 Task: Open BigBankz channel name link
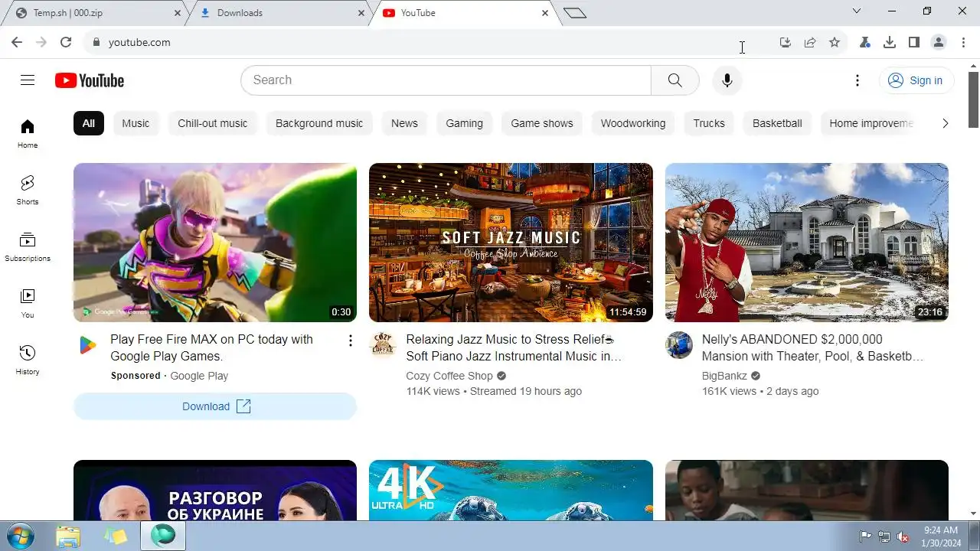point(724,376)
